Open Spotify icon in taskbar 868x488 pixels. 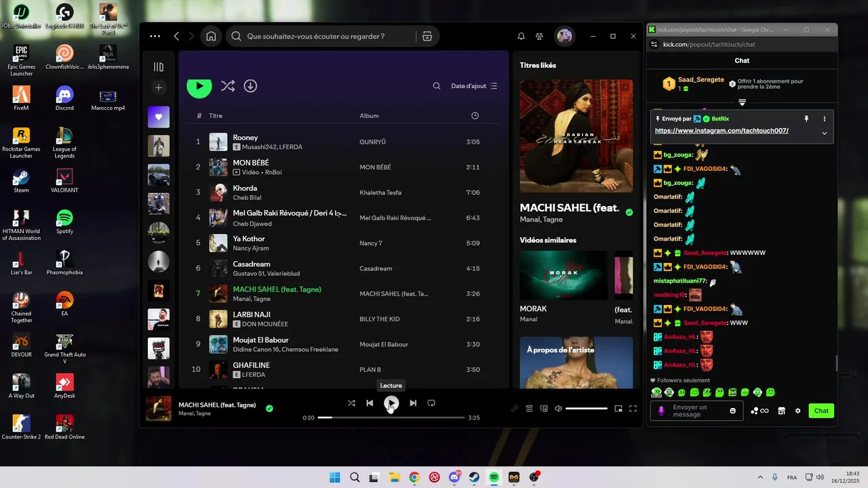[494, 477]
